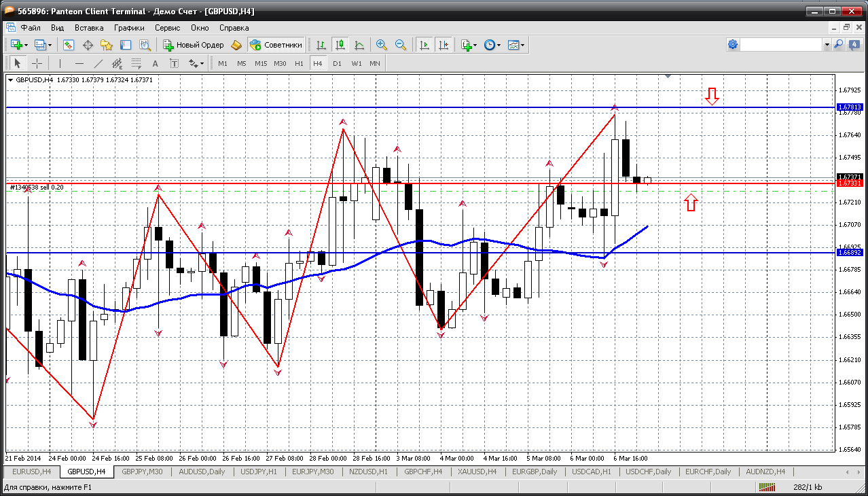The width and height of the screenshot is (868, 496).
Task: Select the text tool letter A
Action: [x=155, y=63]
